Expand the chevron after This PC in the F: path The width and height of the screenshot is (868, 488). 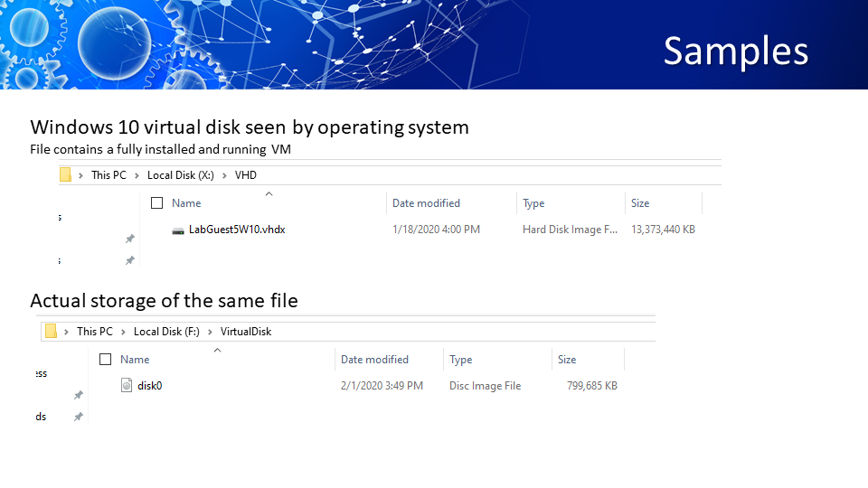click(123, 332)
